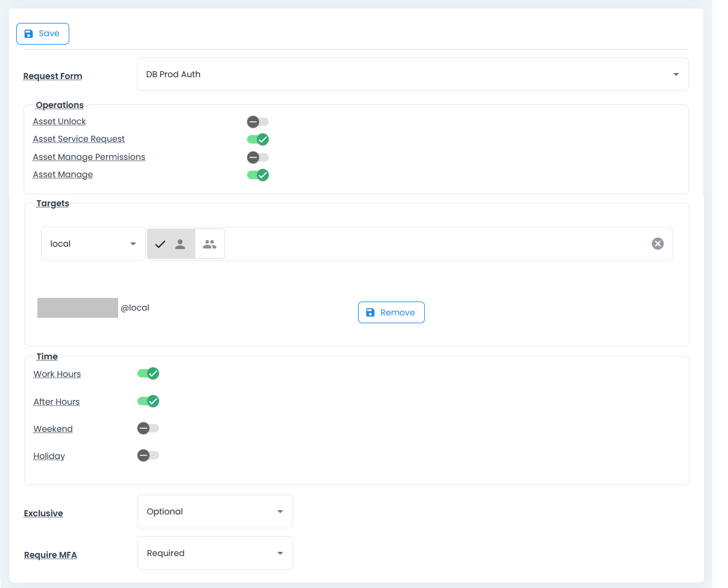Viewport: 728px width, 588px height.
Task: Enable the Asset Unlock toggle
Action: pyautogui.click(x=257, y=122)
